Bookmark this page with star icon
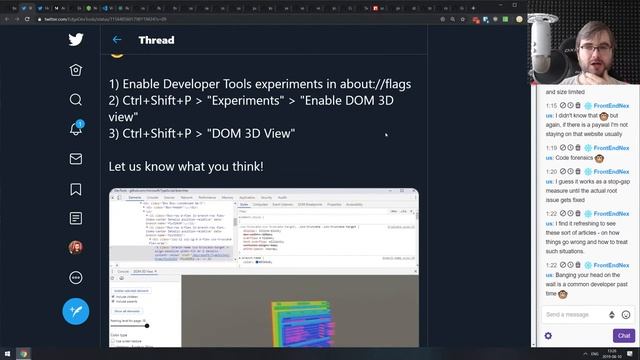Image resolution: width=640 pixels, height=360 pixels. pos(462,19)
